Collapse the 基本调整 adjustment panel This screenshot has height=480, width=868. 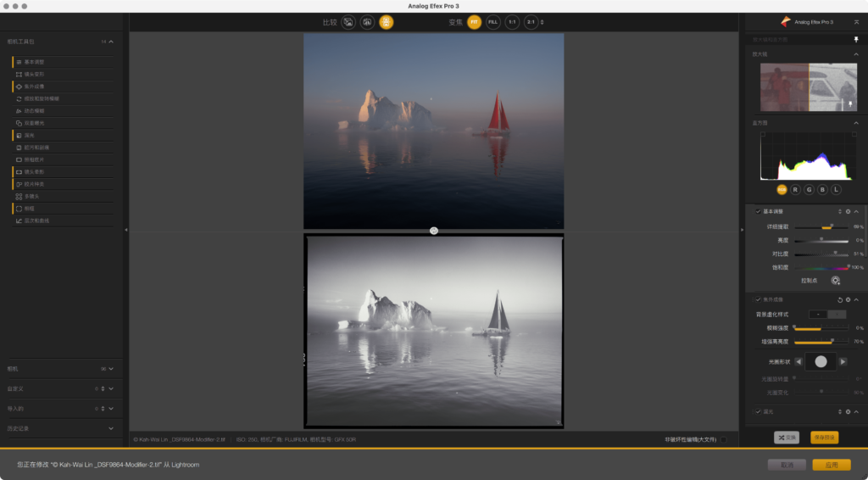[856, 211]
